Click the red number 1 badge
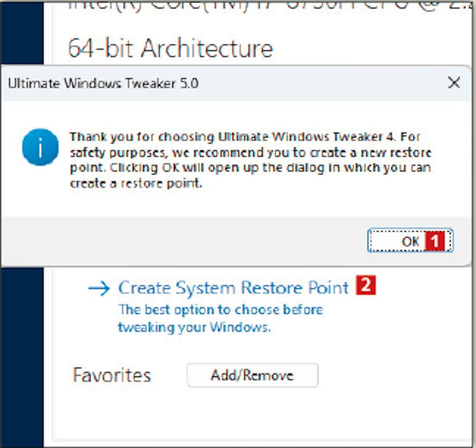The width and height of the screenshot is (476, 448). click(434, 241)
